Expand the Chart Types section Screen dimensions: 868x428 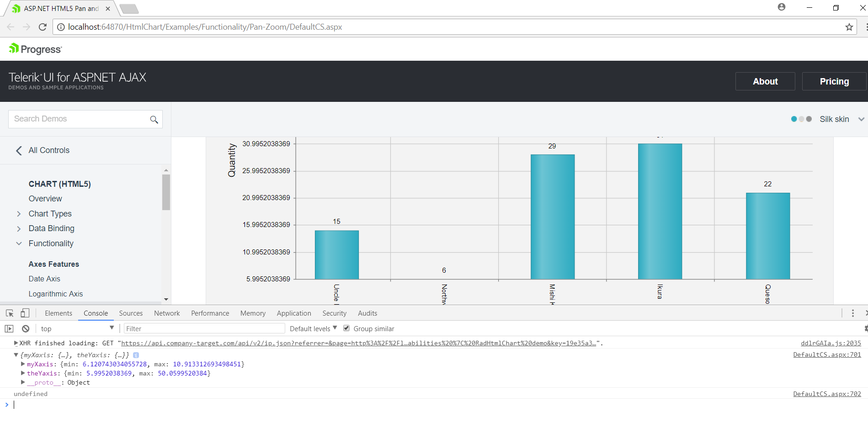tap(19, 214)
